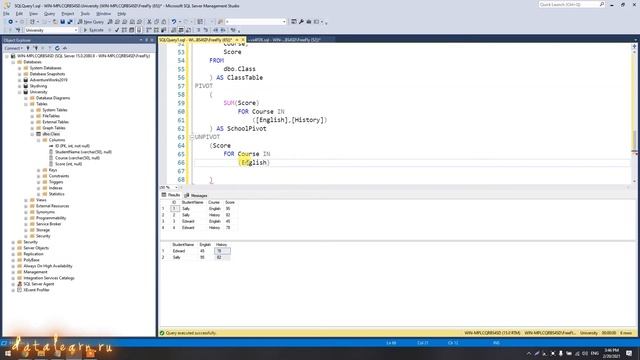The height and width of the screenshot is (360, 640).
Task: Click the Open File folder icon
Action: point(55,22)
